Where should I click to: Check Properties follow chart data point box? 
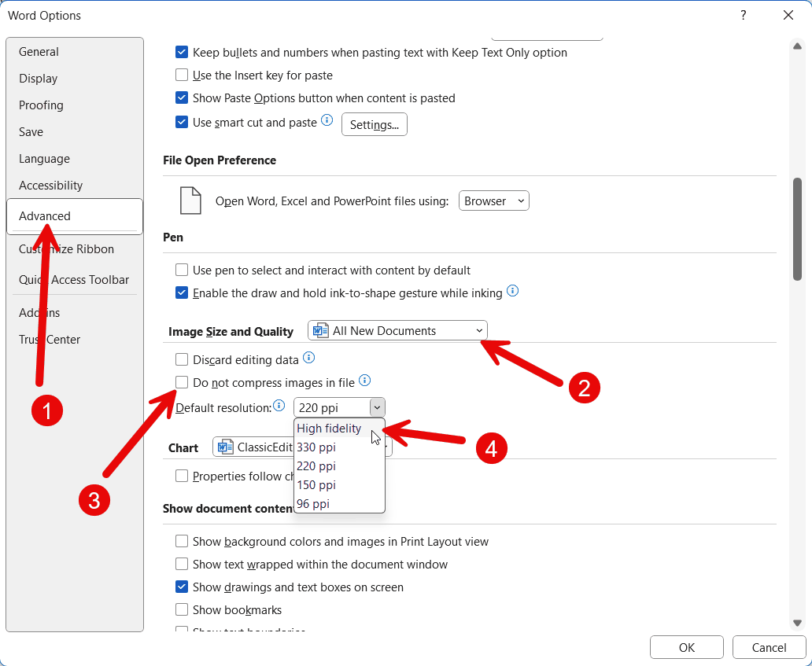[x=181, y=476]
